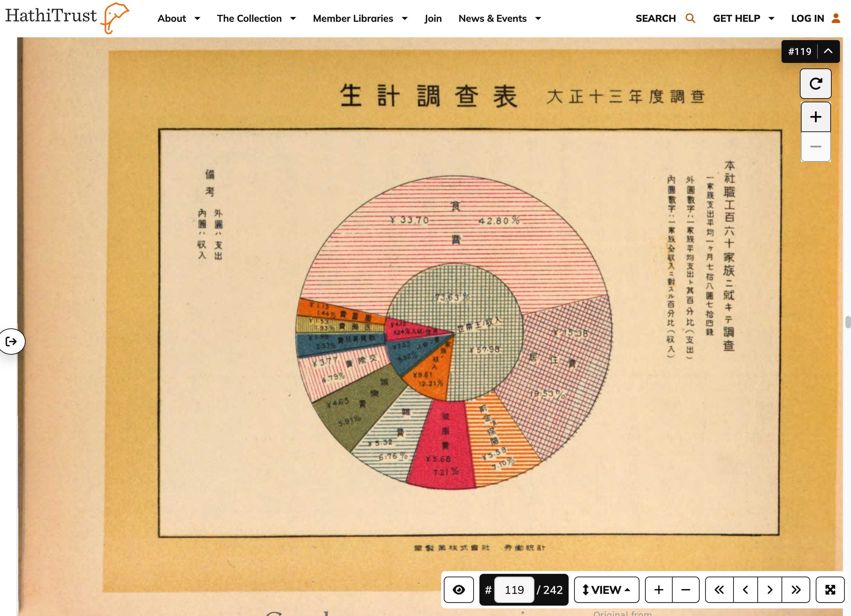Open sidebar with left arrow toggle
Viewport: 851px width, 616px height.
12,342
